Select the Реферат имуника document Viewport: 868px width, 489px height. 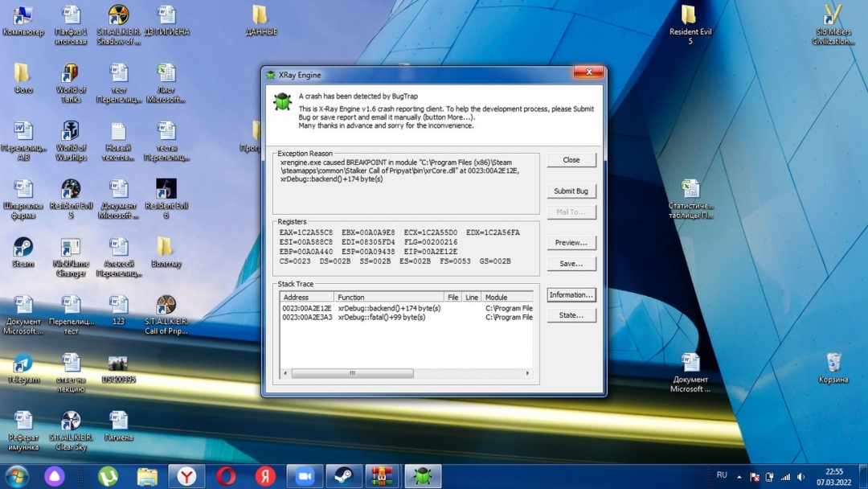[x=23, y=431]
